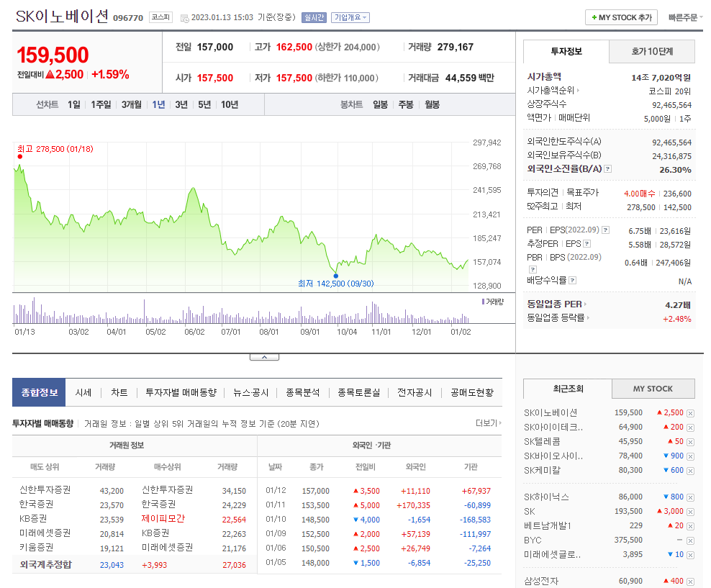Open 더보기 for investor trading trends
This screenshot has height=588, width=711.
click(x=489, y=423)
